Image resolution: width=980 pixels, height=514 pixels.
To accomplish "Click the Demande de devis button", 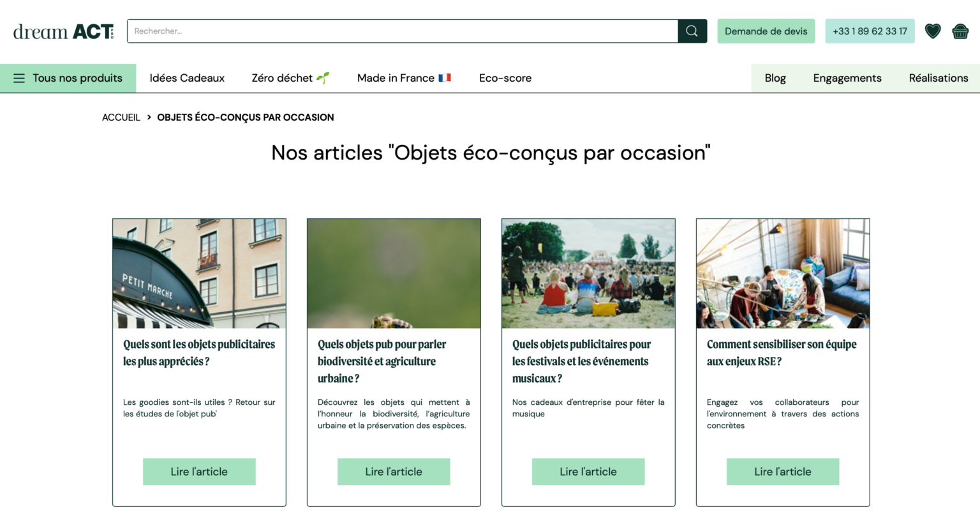I will pos(766,31).
